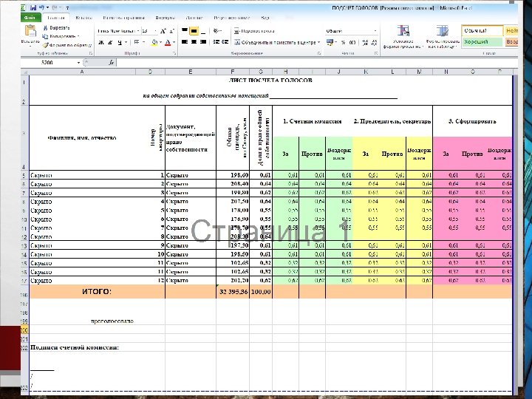Expand the Font Color dropdown arrow
532x399 pixels.
[174, 42]
